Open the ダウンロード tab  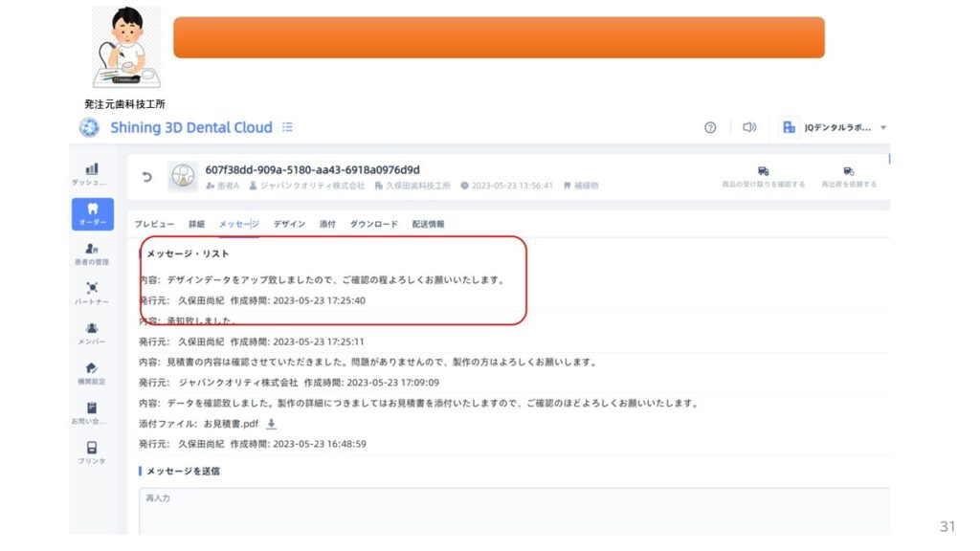[373, 224]
